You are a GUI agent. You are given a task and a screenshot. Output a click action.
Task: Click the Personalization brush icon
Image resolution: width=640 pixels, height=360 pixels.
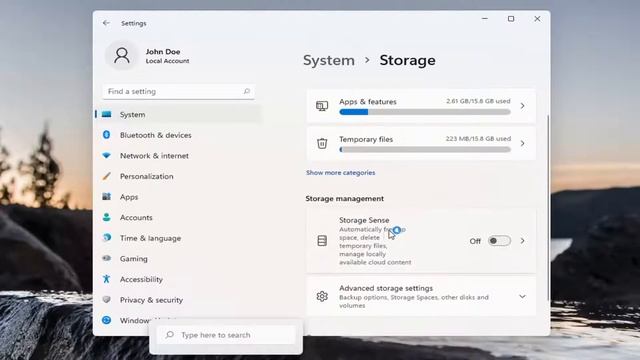107,176
